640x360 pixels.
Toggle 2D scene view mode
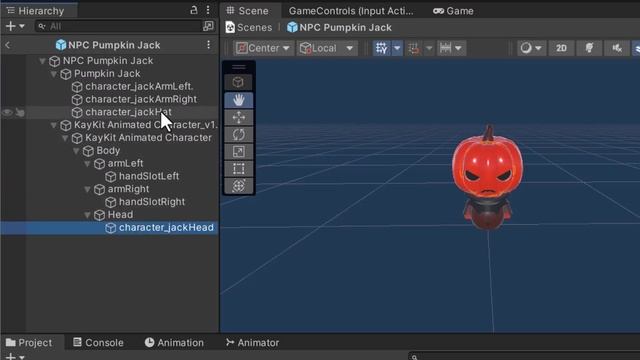click(561, 48)
